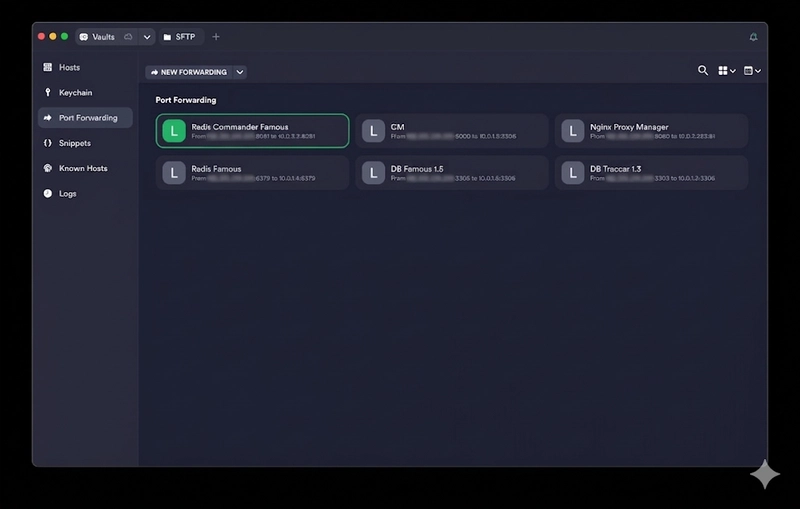This screenshot has width=800, height=509.
Task: Select the Nginx Proxy Manager rule
Action: pos(652,131)
